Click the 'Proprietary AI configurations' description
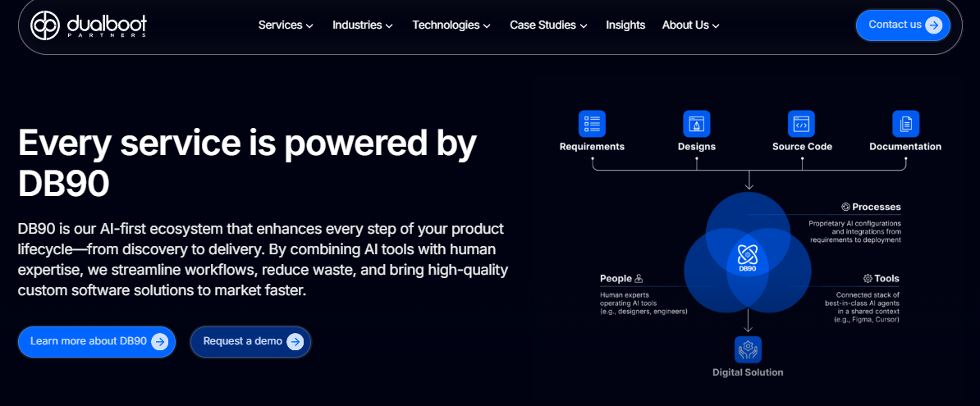Screen dimensions: 980x406 (x=854, y=231)
